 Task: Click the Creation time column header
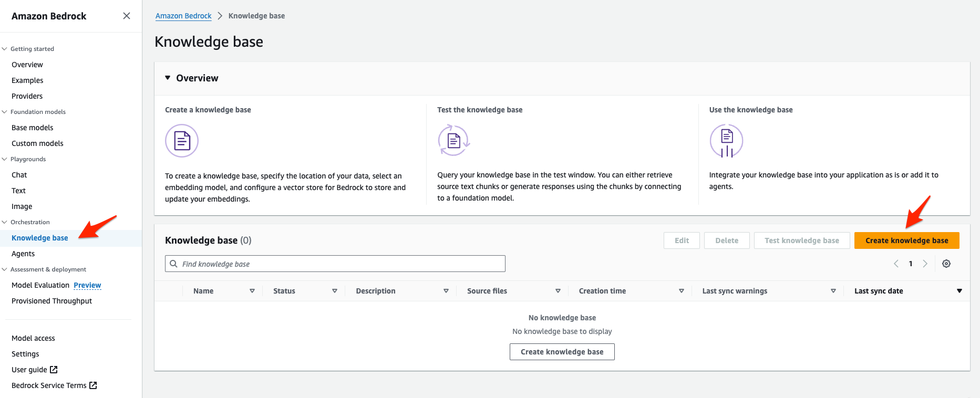tap(602, 291)
